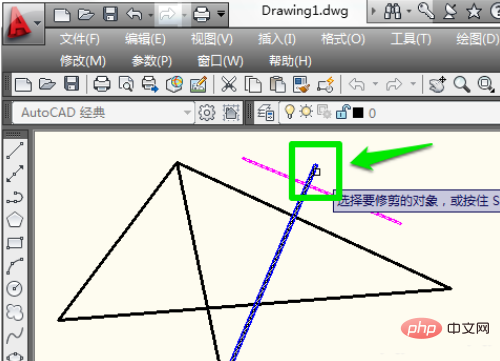Open the 帮助(H) menu
Viewport: 500px width, 361px height.
(290, 61)
